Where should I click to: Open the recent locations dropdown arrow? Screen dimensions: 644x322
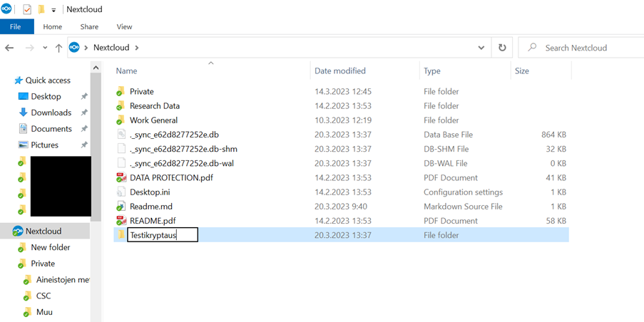tap(44, 48)
